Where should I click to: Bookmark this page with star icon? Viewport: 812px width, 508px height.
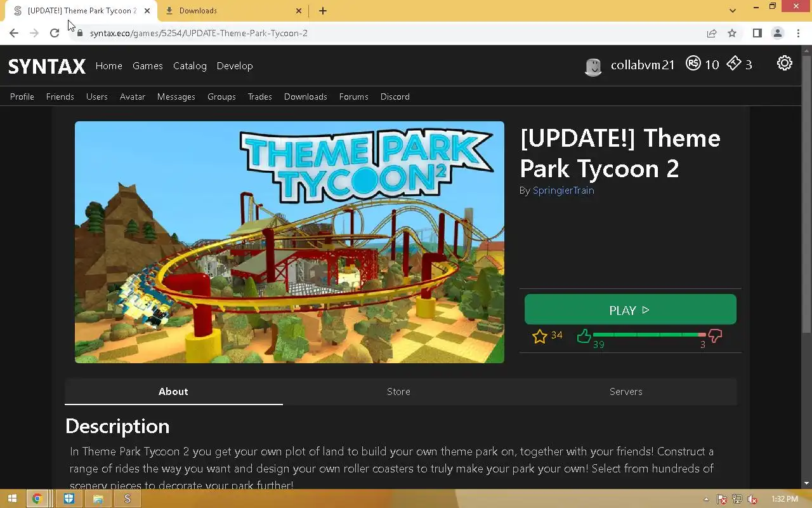click(732, 33)
